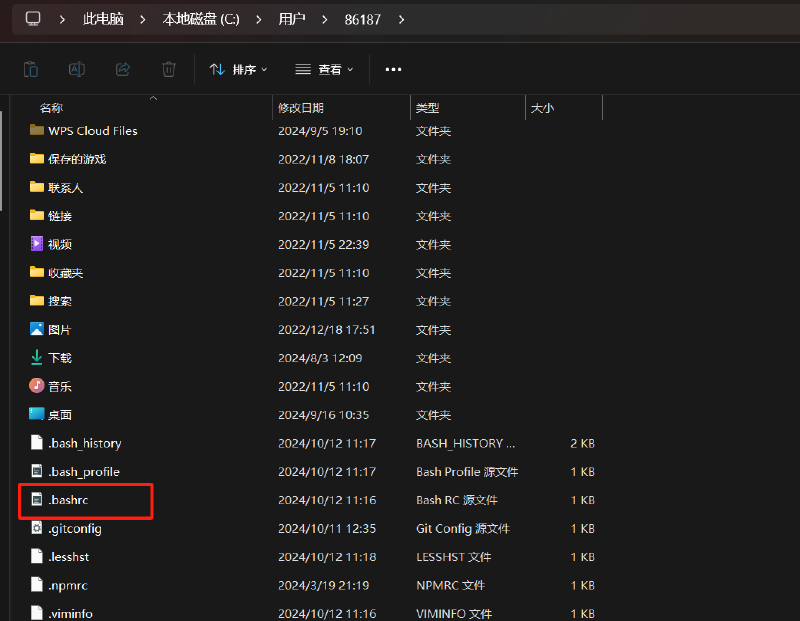Click the 桌面 folder name

pos(60,415)
